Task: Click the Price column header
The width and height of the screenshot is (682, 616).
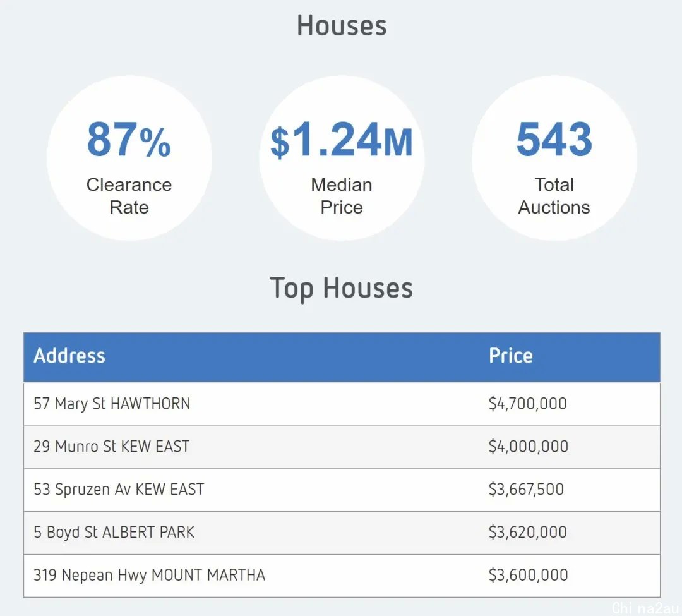Action: pos(511,356)
